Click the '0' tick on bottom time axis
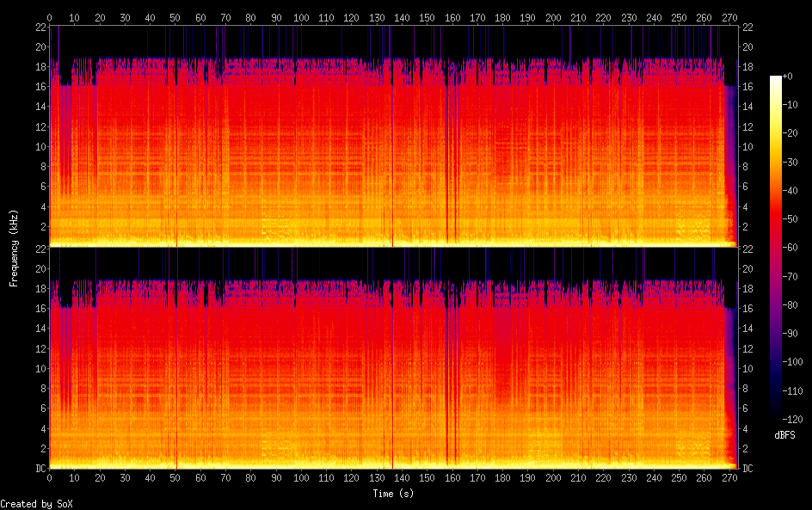The height and width of the screenshot is (510, 812). click(x=49, y=478)
